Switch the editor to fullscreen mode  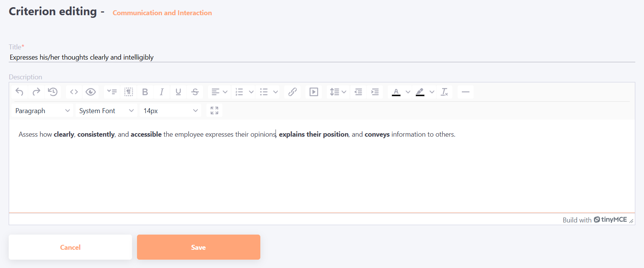[214, 110]
